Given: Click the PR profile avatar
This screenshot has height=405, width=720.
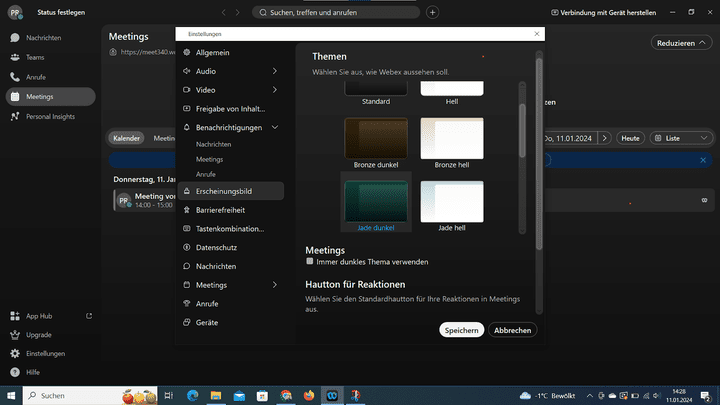Looking at the screenshot, I should (15, 12).
